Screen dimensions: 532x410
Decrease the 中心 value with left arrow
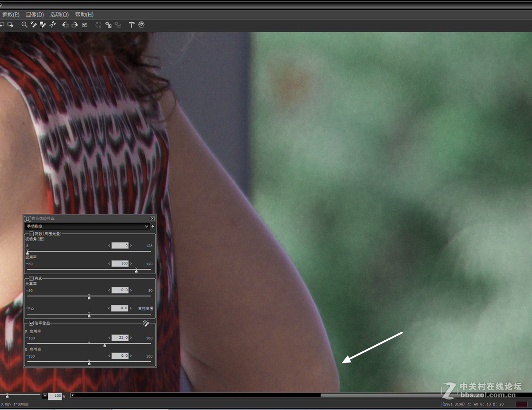pyautogui.click(x=109, y=308)
